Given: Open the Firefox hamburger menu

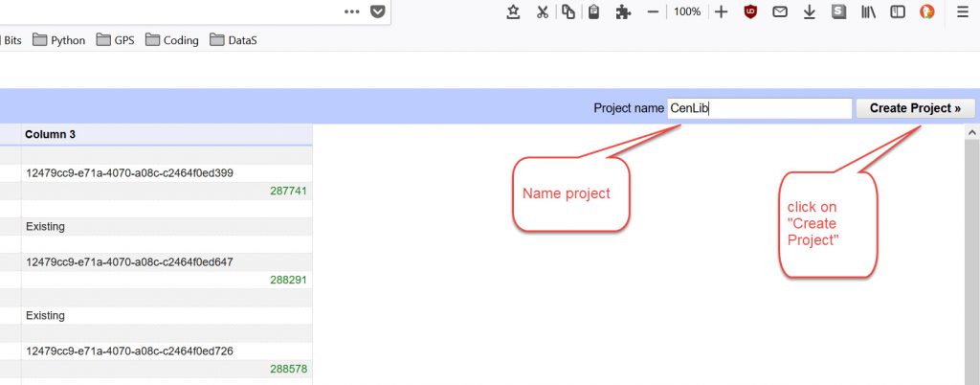Looking at the screenshot, I should [x=962, y=11].
